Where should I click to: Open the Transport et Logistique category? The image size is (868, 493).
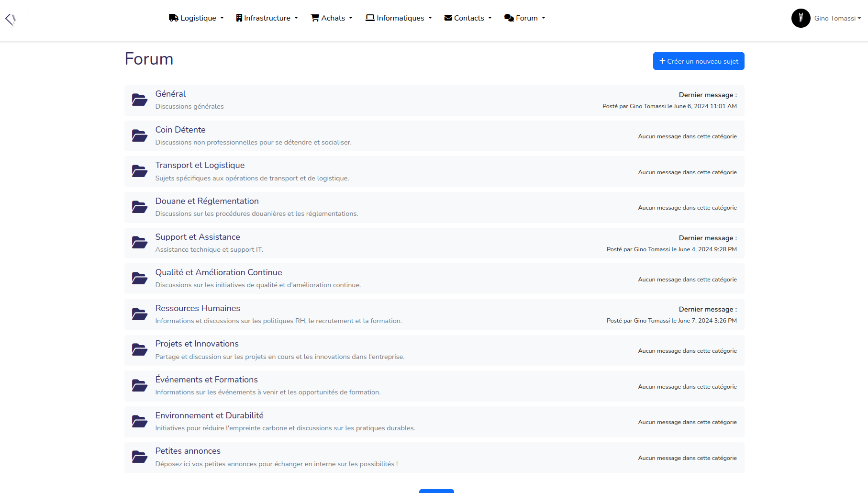[200, 165]
